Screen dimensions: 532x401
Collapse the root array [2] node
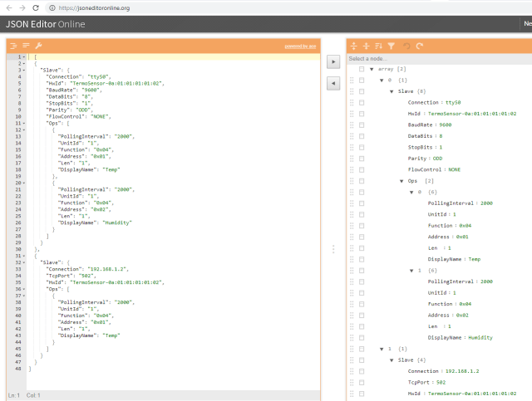pyautogui.click(x=372, y=69)
